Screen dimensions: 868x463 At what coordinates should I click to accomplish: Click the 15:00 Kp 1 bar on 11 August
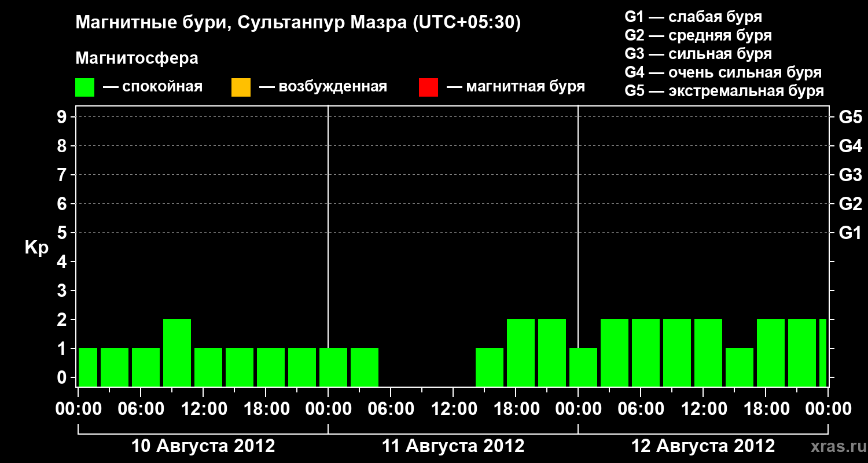point(490,367)
